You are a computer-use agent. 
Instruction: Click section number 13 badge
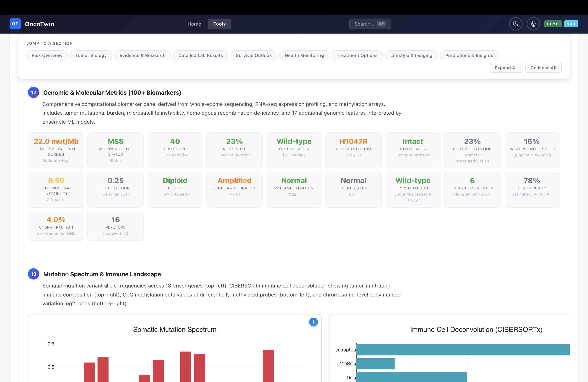click(33, 274)
